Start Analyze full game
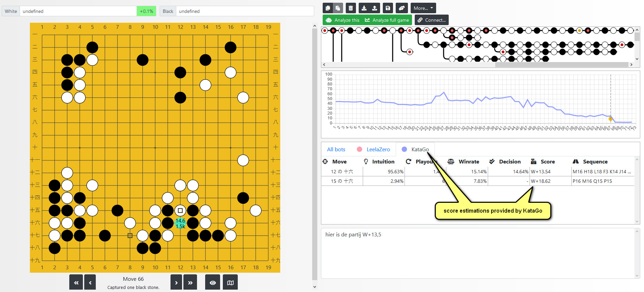The width and height of the screenshot is (644, 292). 387,20
